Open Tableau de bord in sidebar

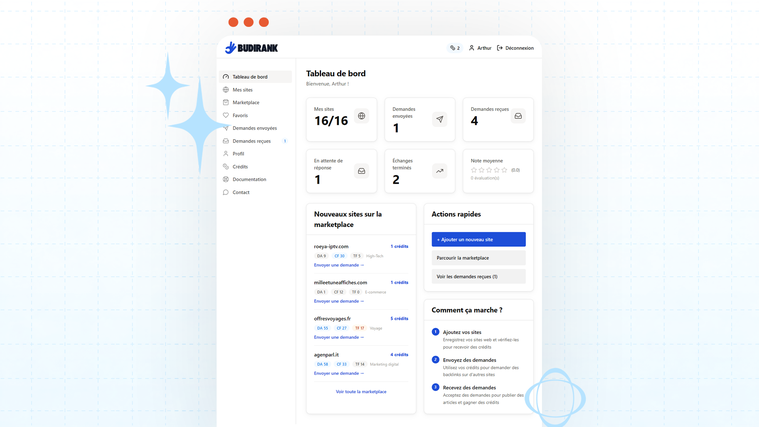pyautogui.click(x=255, y=76)
